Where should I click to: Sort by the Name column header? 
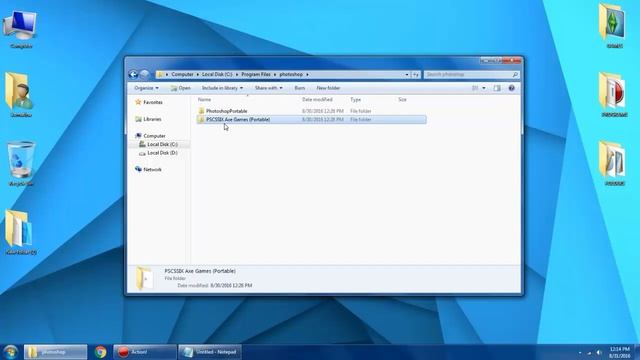coord(204,100)
